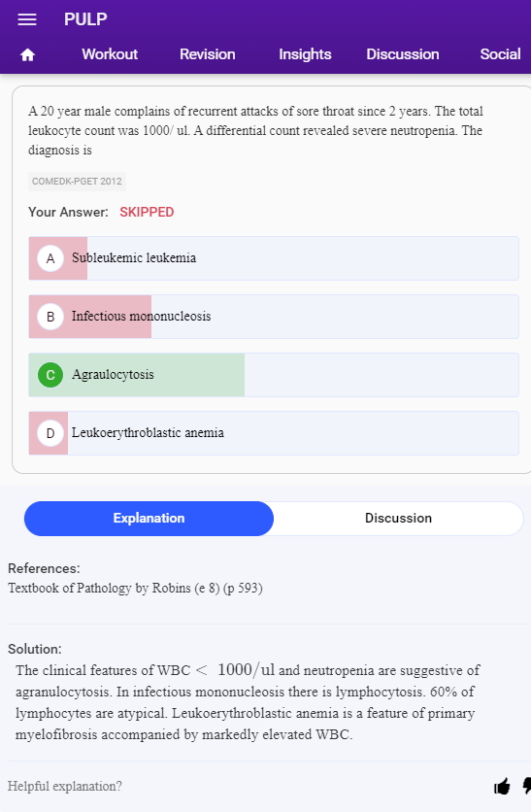Select option A circle
This screenshot has width=531, height=812.
[50, 258]
